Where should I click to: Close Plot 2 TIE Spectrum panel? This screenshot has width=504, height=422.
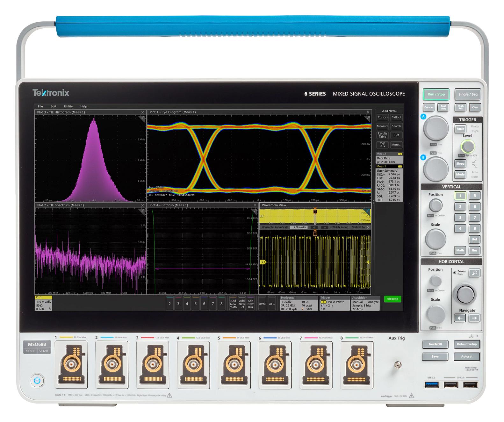pyautogui.click(x=142, y=205)
